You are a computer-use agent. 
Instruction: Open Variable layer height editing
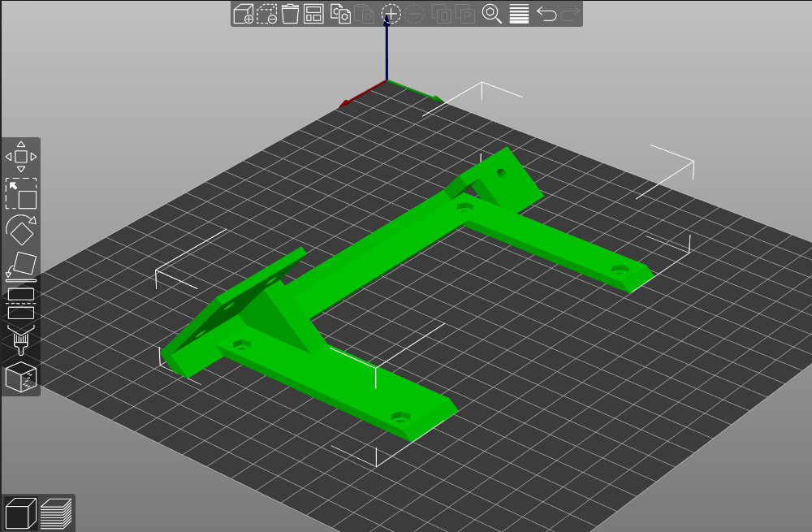[x=519, y=14]
